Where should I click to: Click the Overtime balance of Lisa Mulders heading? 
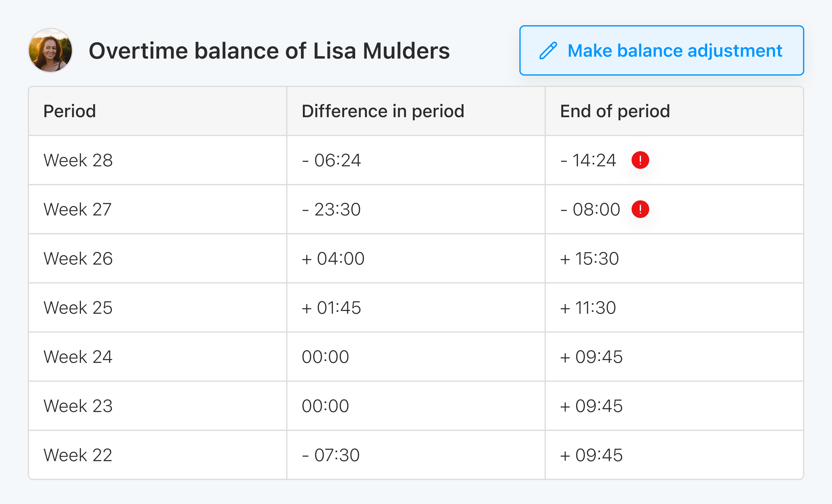point(269,51)
